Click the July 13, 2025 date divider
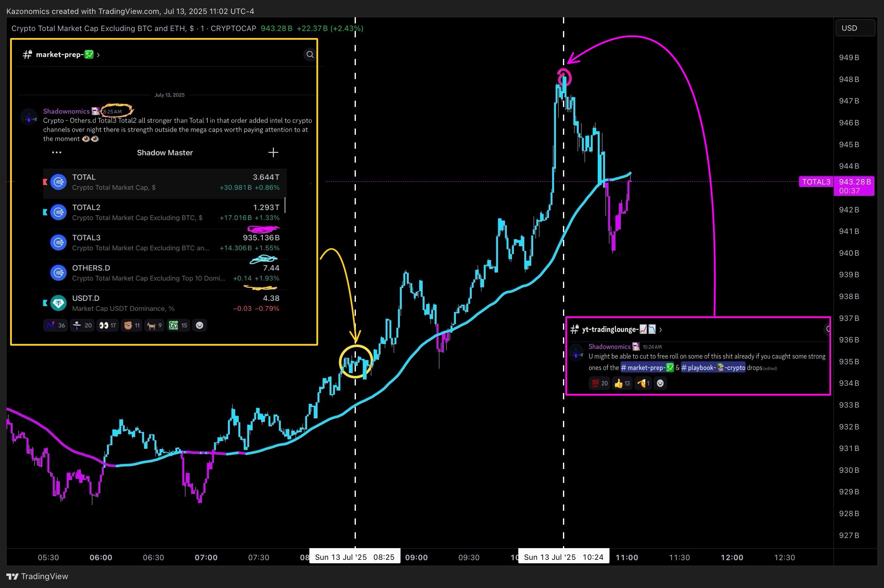 [170, 95]
